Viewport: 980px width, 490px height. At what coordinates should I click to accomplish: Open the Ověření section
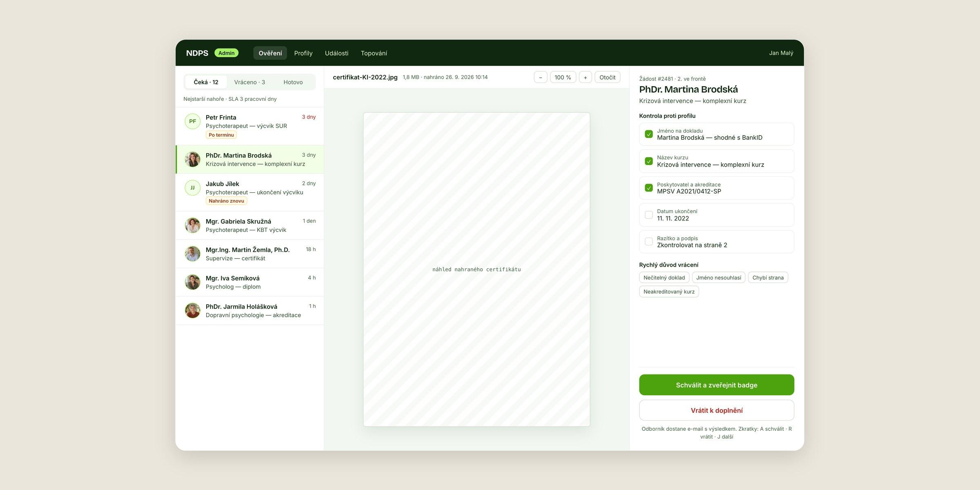(270, 53)
